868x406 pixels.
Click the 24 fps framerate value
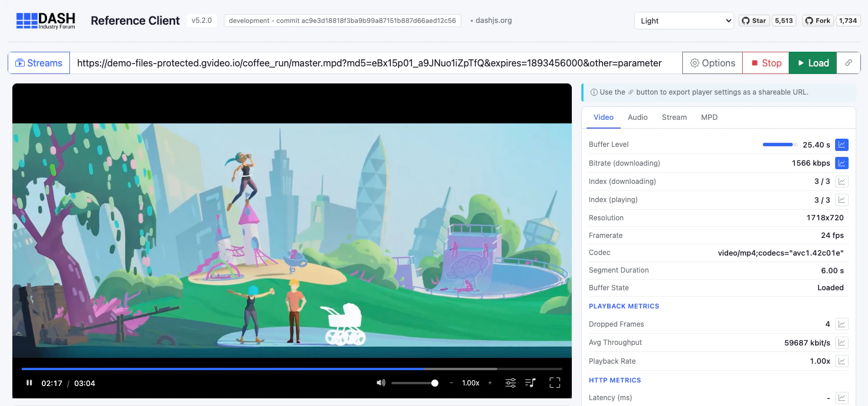pyautogui.click(x=833, y=236)
